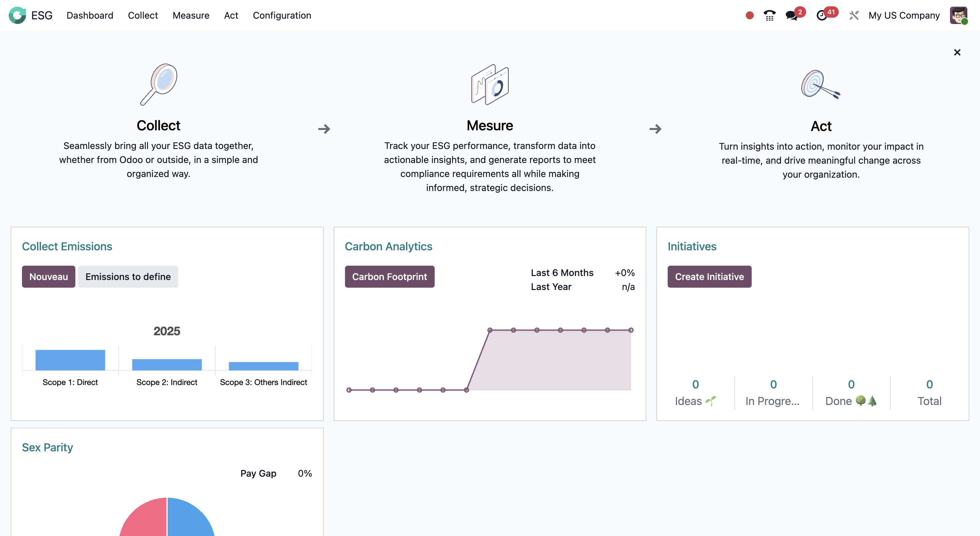Image resolution: width=980 pixels, height=536 pixels.
Task: Open the Carbon Footprint button
Action: 390,277
